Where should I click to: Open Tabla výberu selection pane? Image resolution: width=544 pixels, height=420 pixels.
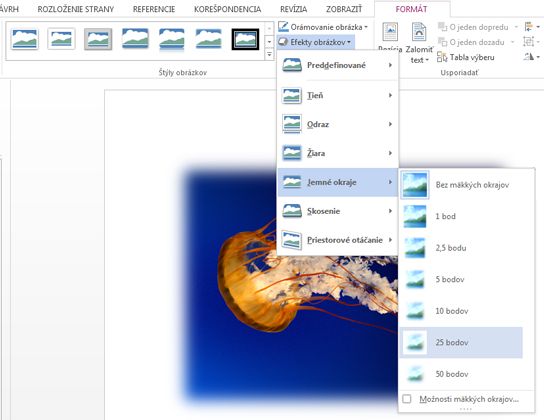[x=466, y=57]
